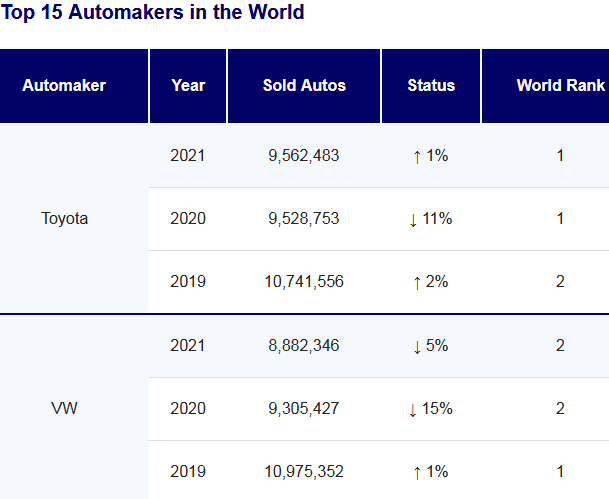
Task: Click the '↓ 11%' status cell
Action: [431, 219]
